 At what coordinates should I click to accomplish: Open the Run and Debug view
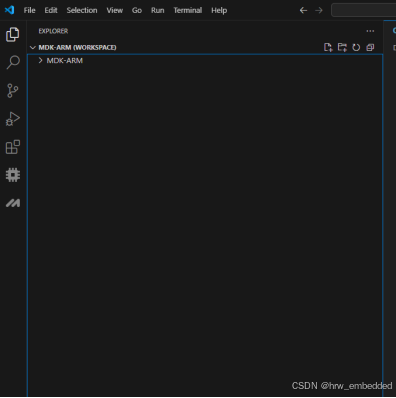pos(13,119)
